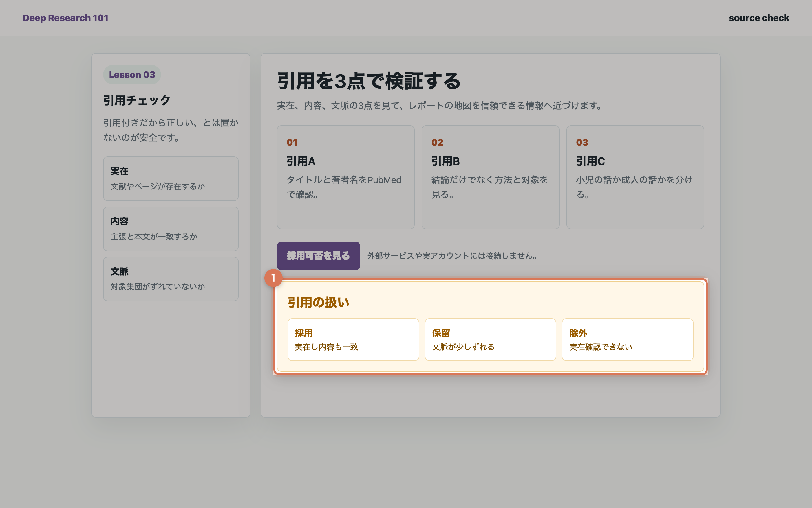Click the 除外 result card

coord(627,339)
